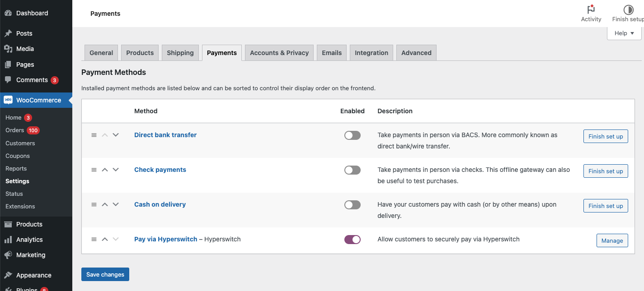Click the Dashboard gauge icon in sidebar
The height and width of the screenshot is (291, 644).
coord(8,13)
